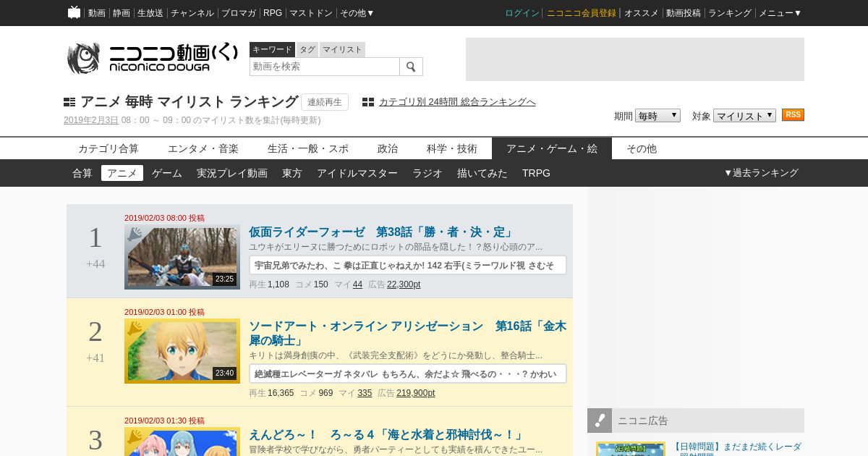Open チャンネル link in top bar
The height and width of the screenshot is (456, 868).
[x=192, y=13]
